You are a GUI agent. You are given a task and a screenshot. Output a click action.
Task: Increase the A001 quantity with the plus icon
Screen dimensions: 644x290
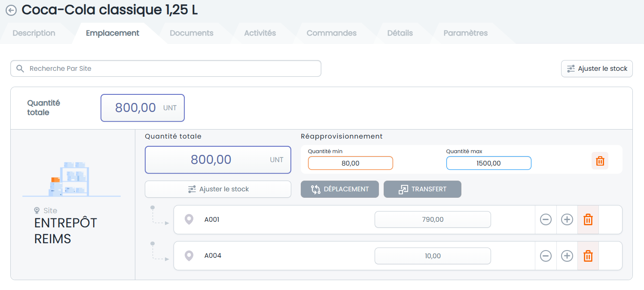pyautogui.click(x=567, y=220)
